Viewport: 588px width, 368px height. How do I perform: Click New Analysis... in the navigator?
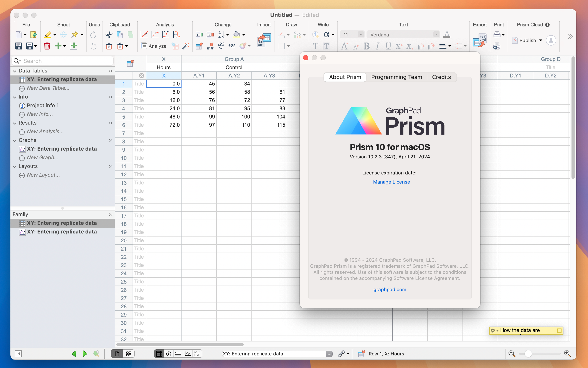coord(45,131)
